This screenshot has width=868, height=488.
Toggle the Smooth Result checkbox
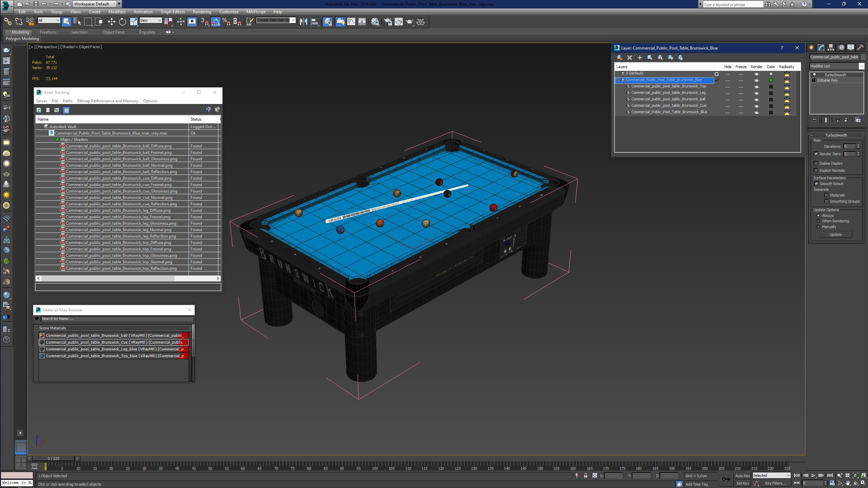[x=816, y=184]
